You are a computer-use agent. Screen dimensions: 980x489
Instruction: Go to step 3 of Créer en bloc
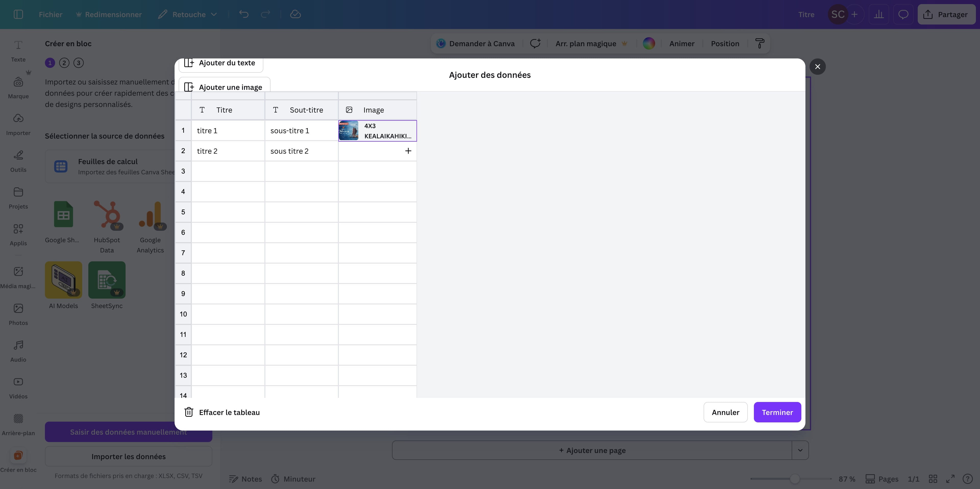coord(78,63)
